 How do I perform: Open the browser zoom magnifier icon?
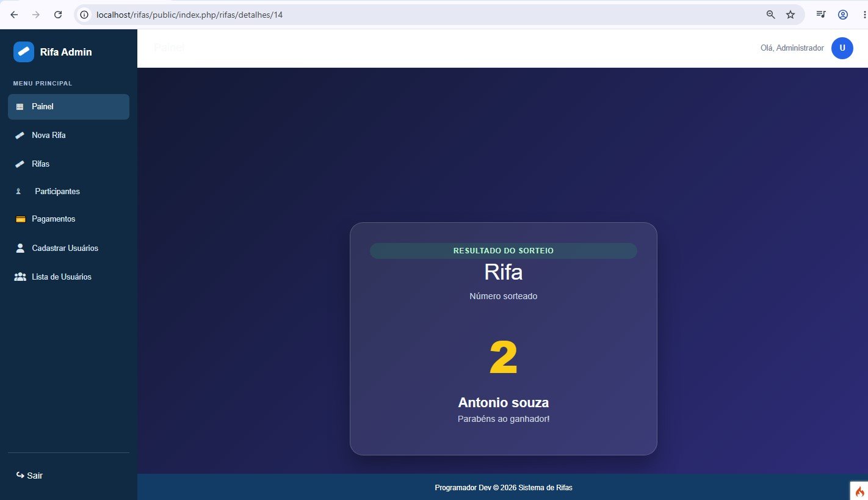click(x=771, y=15)
